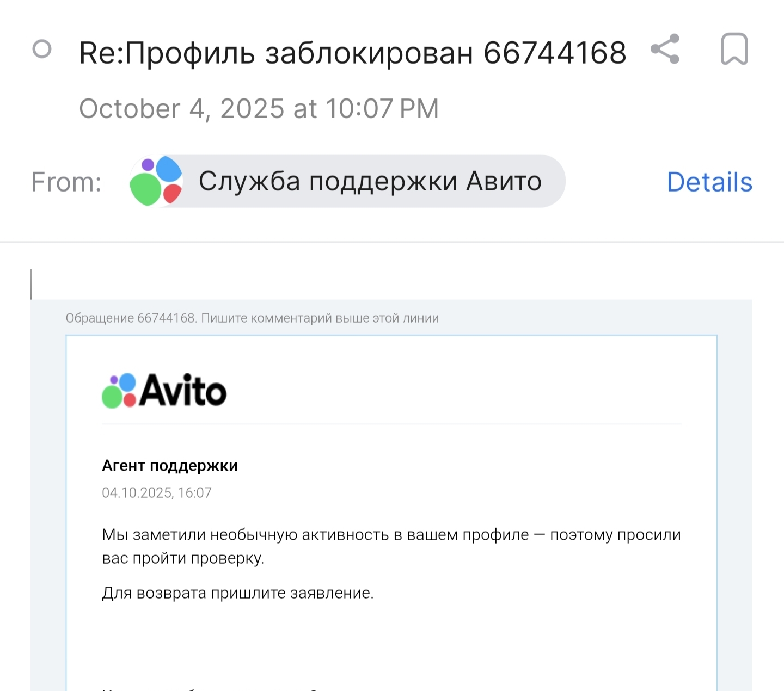Image resolution: width=784 pixels, height=691 pixels.
Task: Click the vertical quote bar at left
Action: pyautogui.click(x=32, y=284)
